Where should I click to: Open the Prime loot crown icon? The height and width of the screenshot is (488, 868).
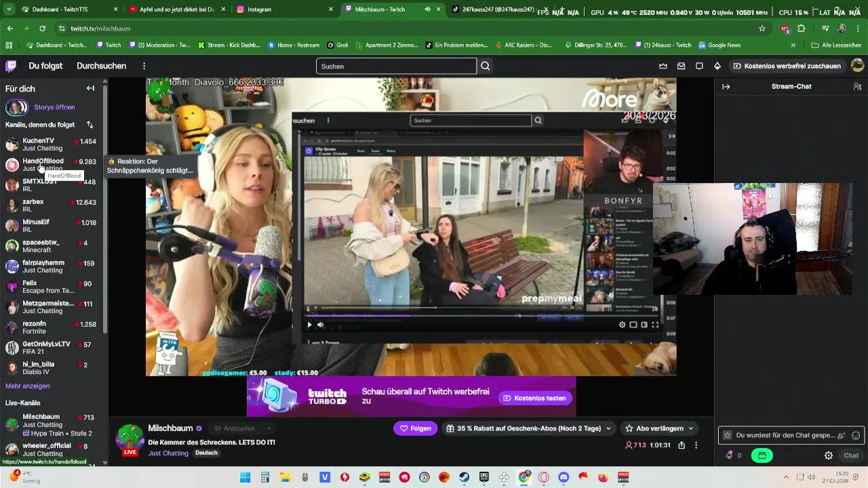[663, 66]
